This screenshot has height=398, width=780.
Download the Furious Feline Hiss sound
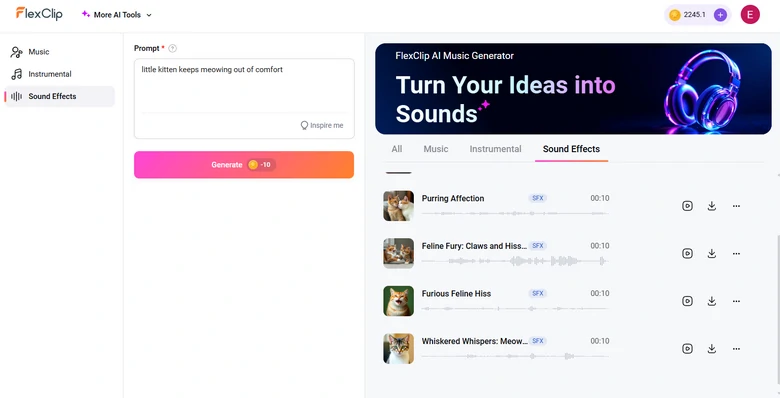712,301
